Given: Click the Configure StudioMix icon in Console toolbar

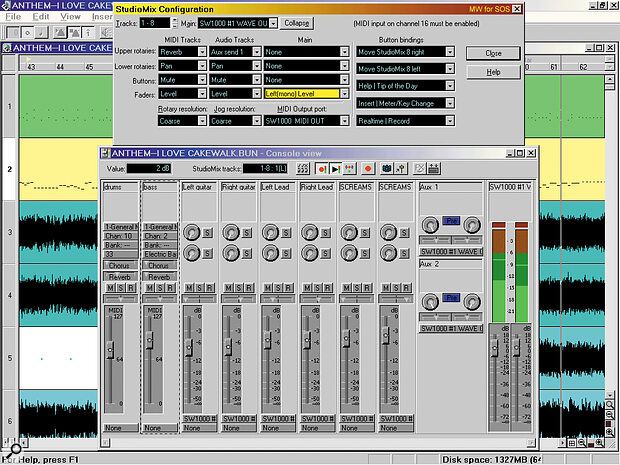Looking at the screenshot, I should pos(303,169).
